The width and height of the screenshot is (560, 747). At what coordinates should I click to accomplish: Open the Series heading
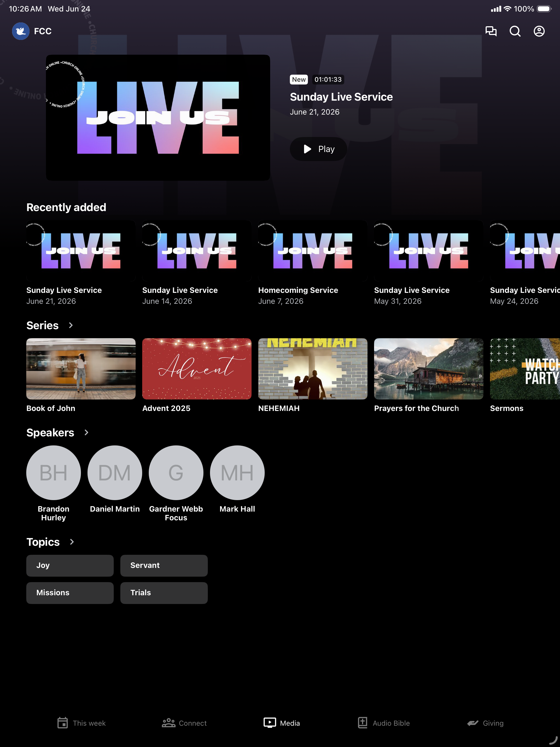point(43,325)
